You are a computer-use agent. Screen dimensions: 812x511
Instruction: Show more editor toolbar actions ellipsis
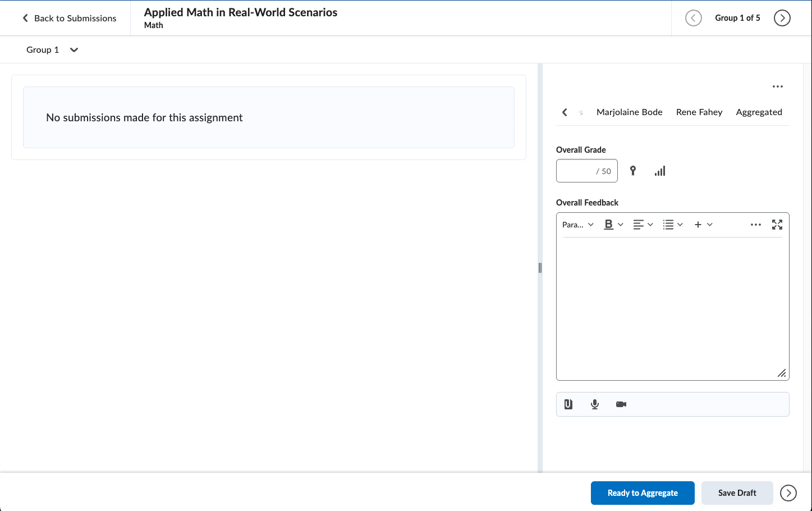756,225
